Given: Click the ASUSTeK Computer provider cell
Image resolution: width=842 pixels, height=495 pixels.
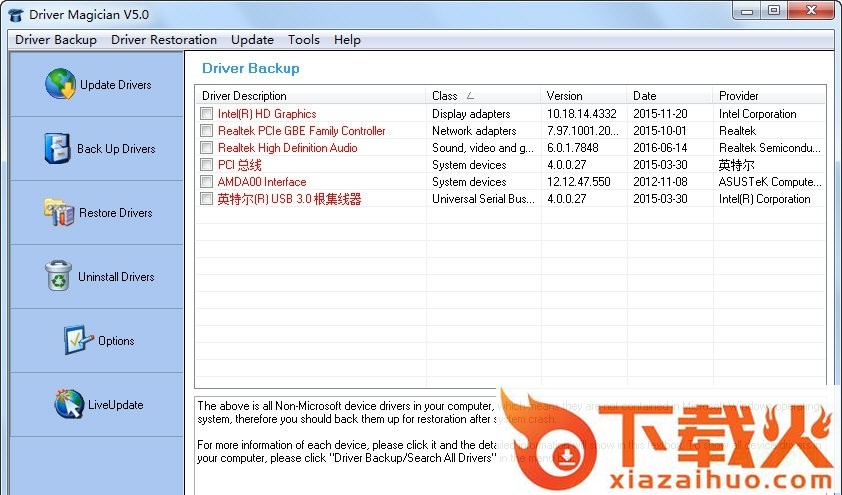Looking at the screenshot, I should tap(770, 181).
